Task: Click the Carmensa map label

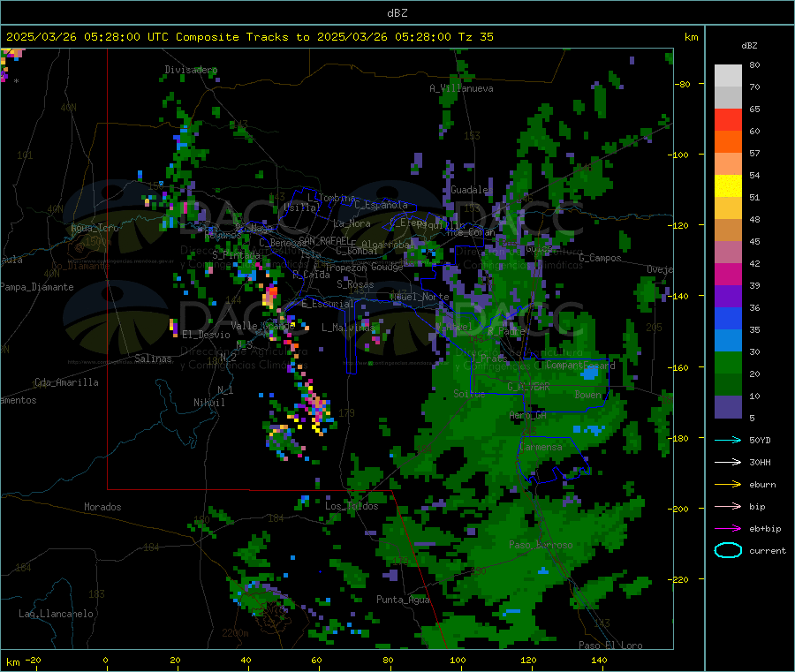Action: (541, 447)
